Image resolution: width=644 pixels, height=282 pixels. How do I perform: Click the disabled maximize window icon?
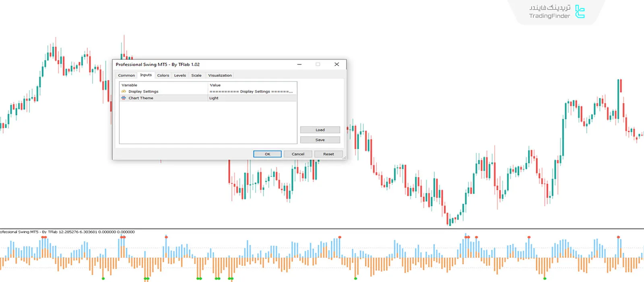[318, 64]
